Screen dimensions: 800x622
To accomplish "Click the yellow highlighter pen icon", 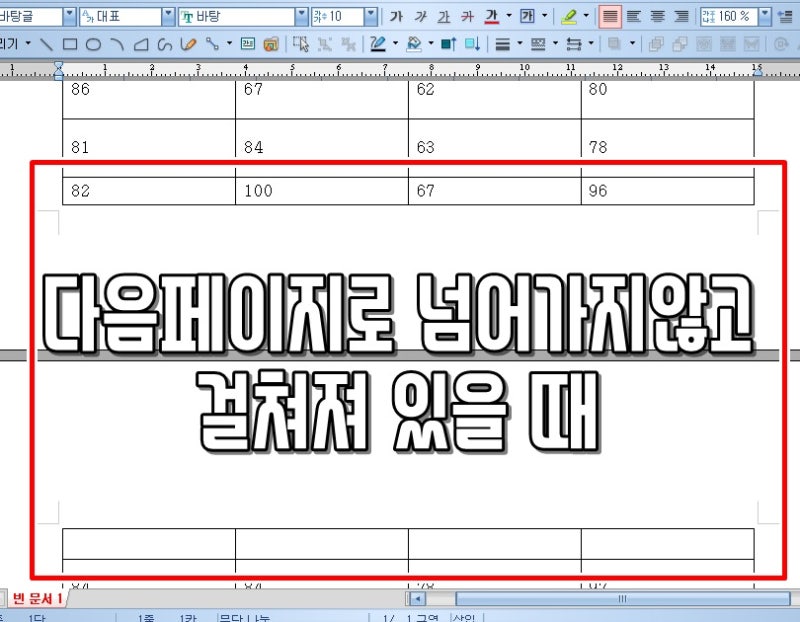I will click(569, 16).
